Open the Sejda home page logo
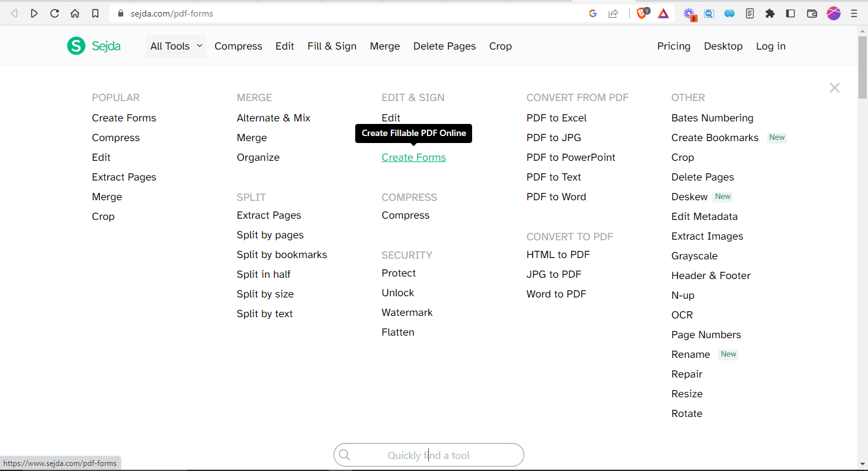The height and width of the screenshot is (471, 868). point(93,45)
